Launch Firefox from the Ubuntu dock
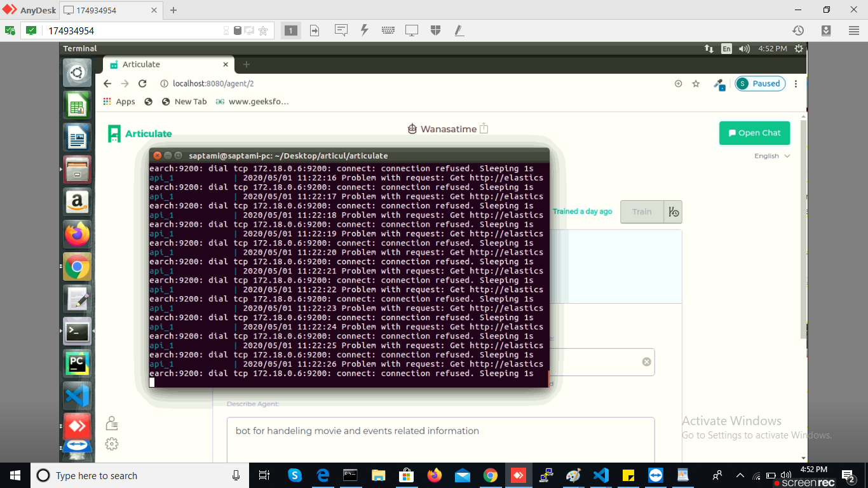 click(77, 235)
